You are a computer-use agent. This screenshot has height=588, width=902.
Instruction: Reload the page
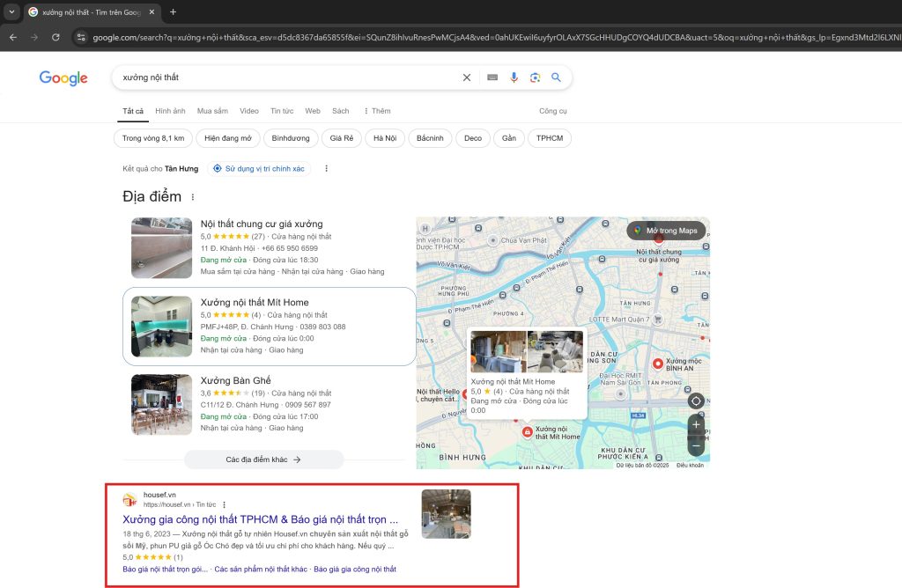tap(55, 37)
